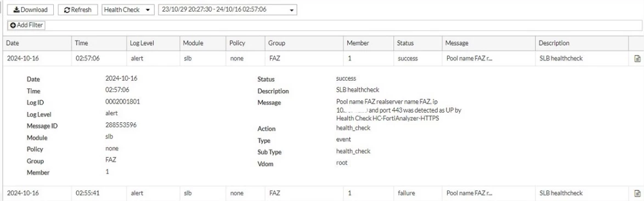644x201 pixels.
Task: Open detail icon for 02:57:06 log row
Action: [x=637, y=59]
